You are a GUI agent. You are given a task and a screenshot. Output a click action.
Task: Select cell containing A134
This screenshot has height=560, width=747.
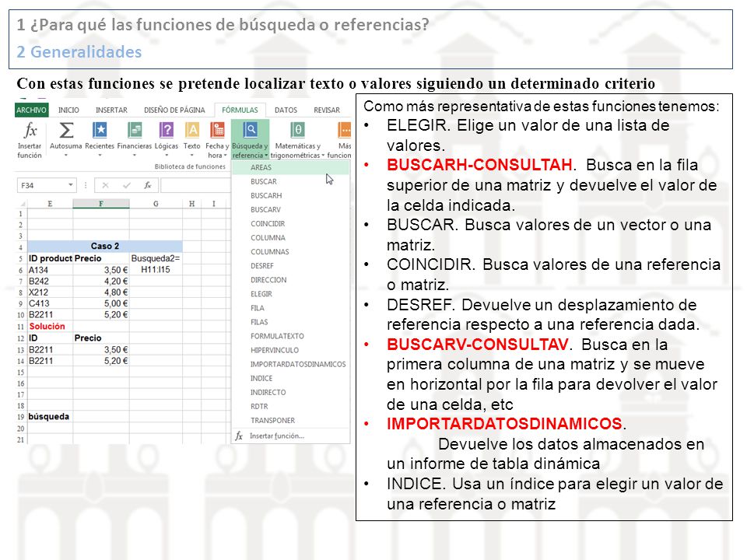point(50,270)
